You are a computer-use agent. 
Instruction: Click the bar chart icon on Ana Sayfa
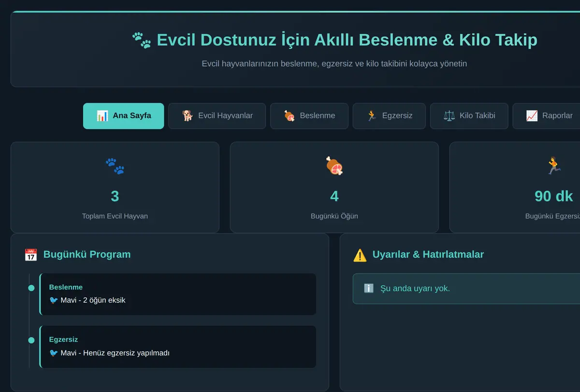pos(102,116)
